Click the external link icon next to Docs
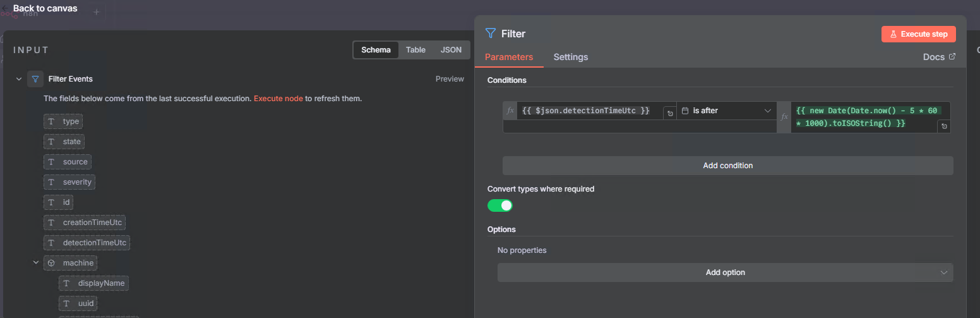 coord(952,57)
